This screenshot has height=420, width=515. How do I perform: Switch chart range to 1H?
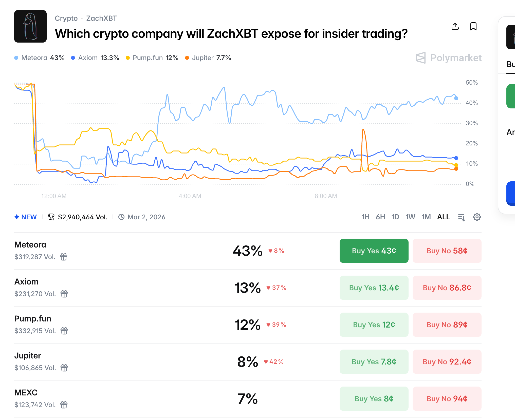(x=365, y=217)
